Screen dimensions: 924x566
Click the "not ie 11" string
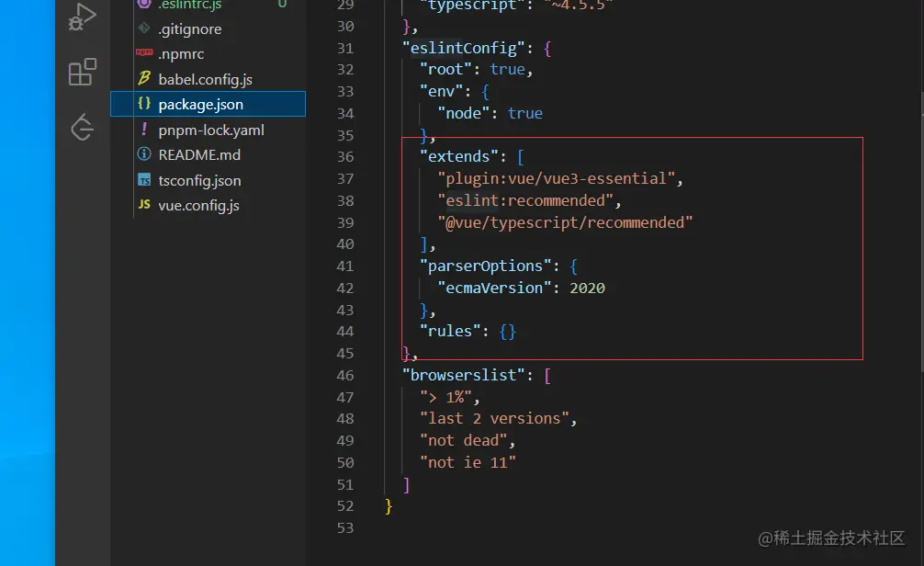[x=468, y=462]
